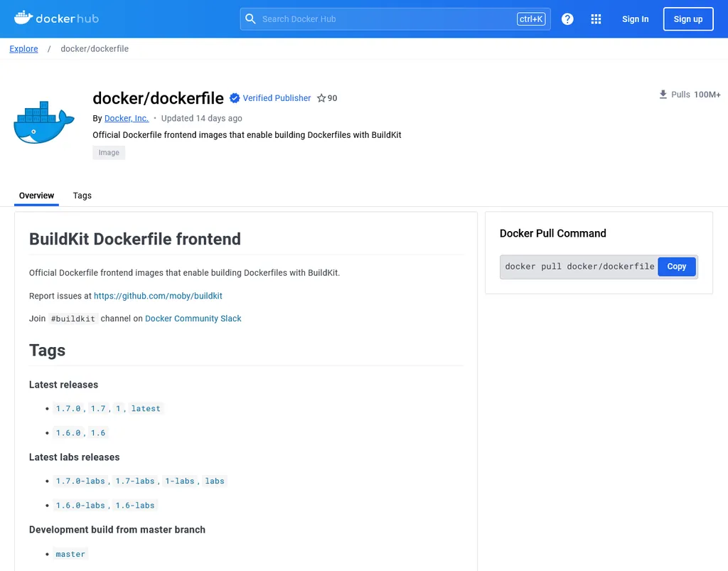Screen dimensions: 728x571
Task: Click the Development build from master branch heading
Action: pyautogui.click(x=117, y=530)
